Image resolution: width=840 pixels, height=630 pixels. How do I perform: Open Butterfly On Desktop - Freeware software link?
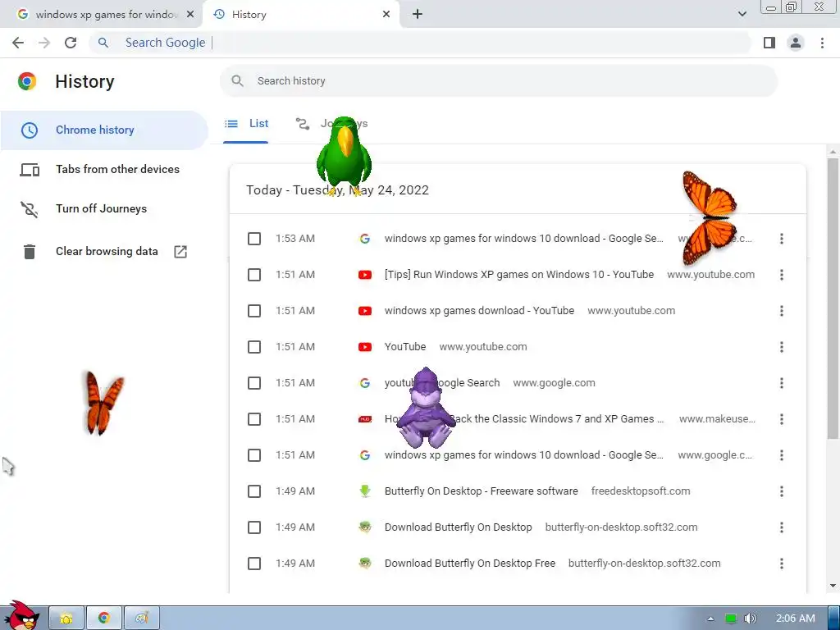481,491
